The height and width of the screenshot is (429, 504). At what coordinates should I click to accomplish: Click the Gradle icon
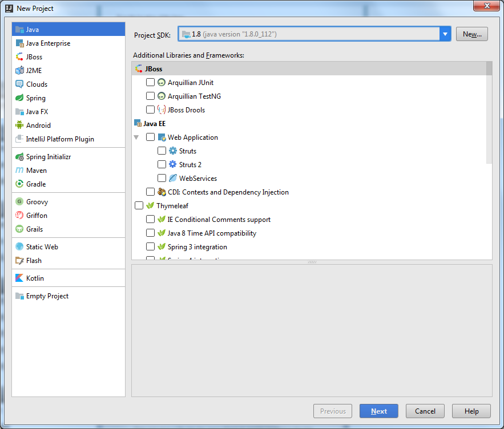(19, 184)
